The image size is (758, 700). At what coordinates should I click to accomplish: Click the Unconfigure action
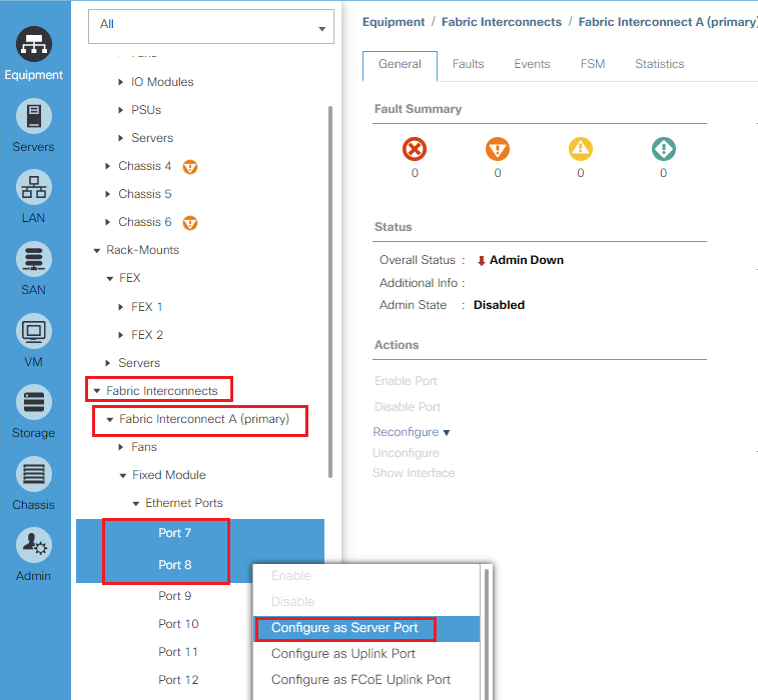click(406, 453)
